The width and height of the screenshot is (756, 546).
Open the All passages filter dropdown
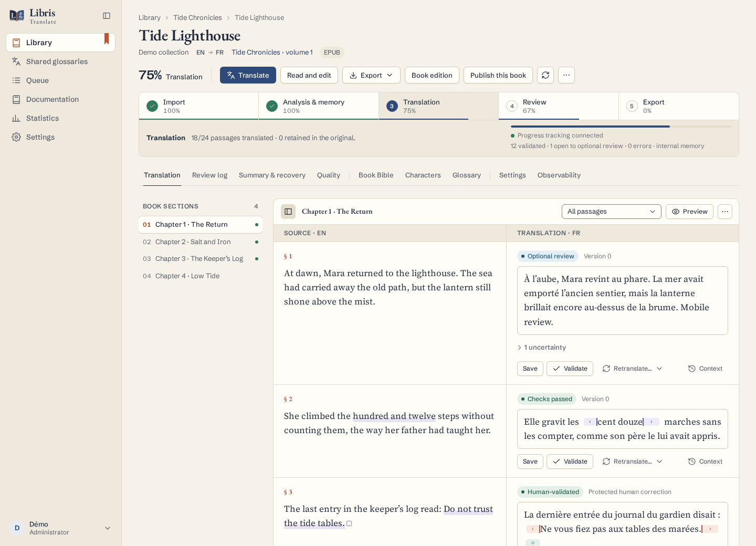click(611, 212)
